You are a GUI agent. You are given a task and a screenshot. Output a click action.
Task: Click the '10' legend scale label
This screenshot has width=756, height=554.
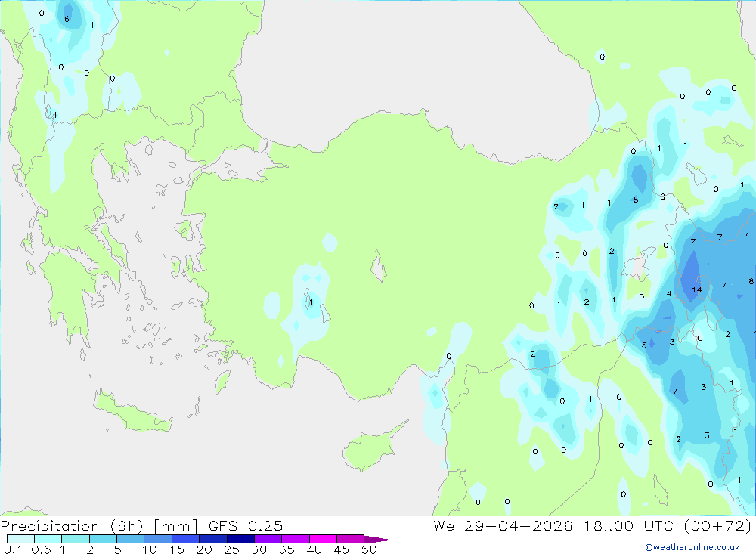[150, 549]
